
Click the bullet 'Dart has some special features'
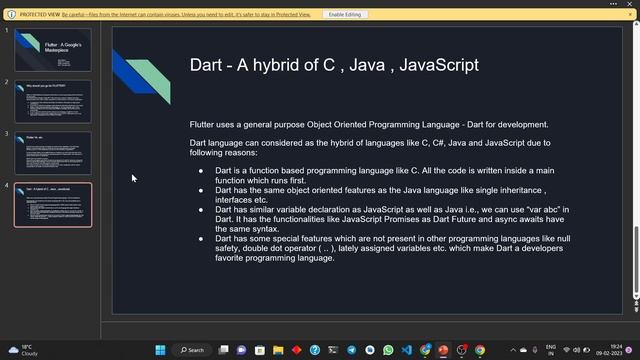(393, 248)
